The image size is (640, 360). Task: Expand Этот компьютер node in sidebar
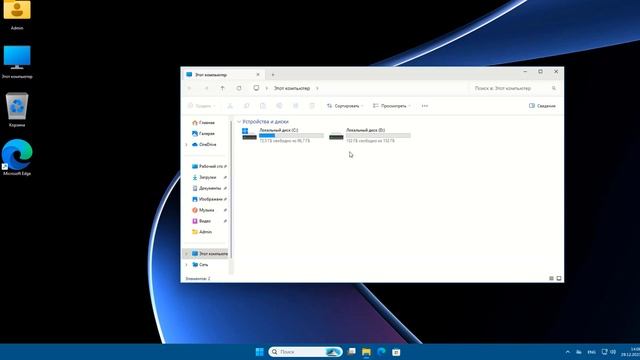187,253
